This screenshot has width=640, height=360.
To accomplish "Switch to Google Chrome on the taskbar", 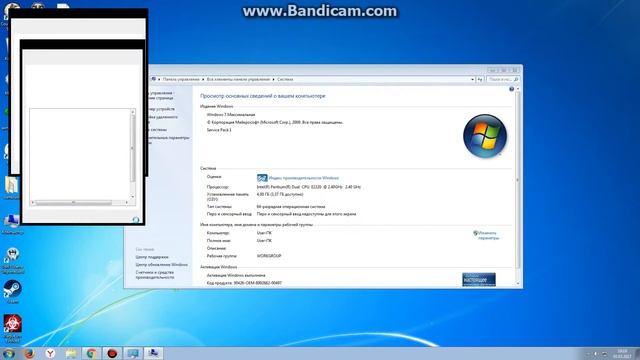I will tap(91, 353).
